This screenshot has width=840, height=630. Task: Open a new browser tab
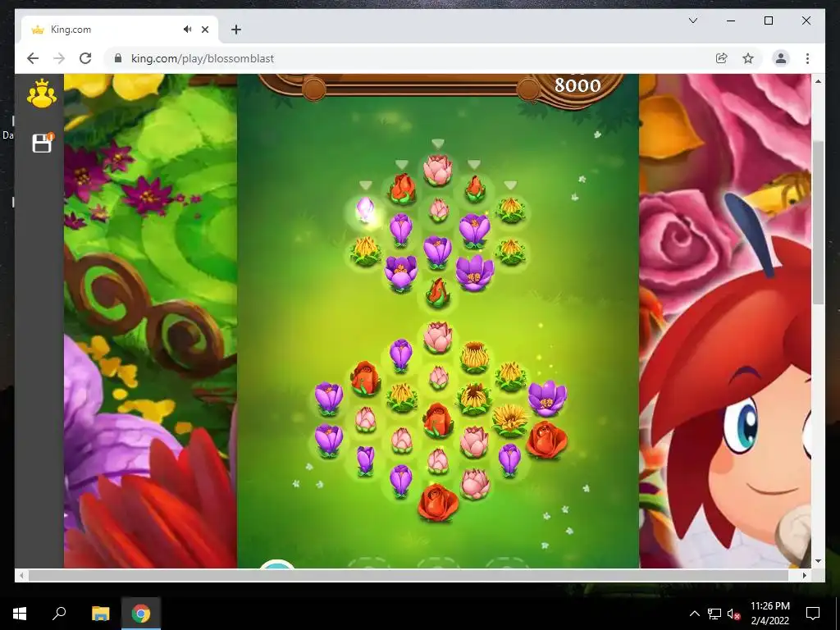coord(236,30)
